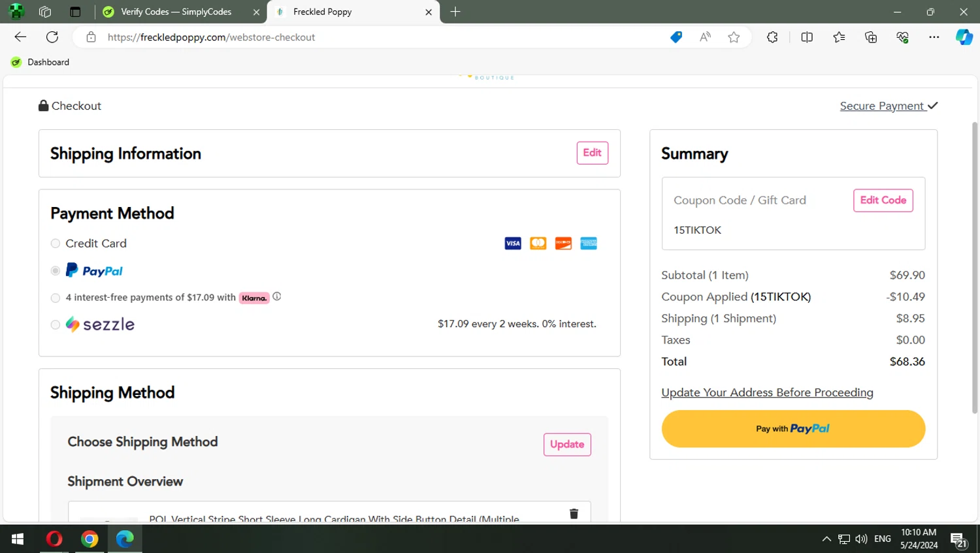Open Edge Settings and more menu
The width and height of the screenshot is (980, 553).
click(934, 37)
